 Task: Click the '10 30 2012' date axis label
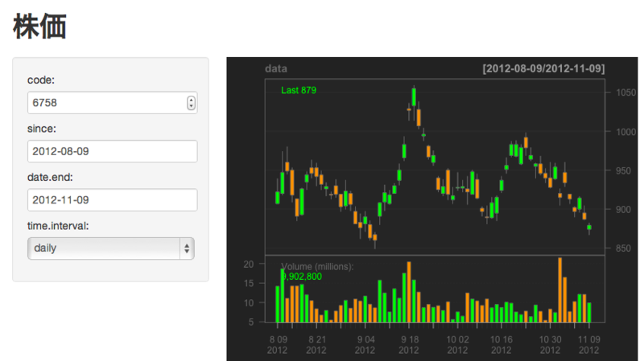(550, 345)
